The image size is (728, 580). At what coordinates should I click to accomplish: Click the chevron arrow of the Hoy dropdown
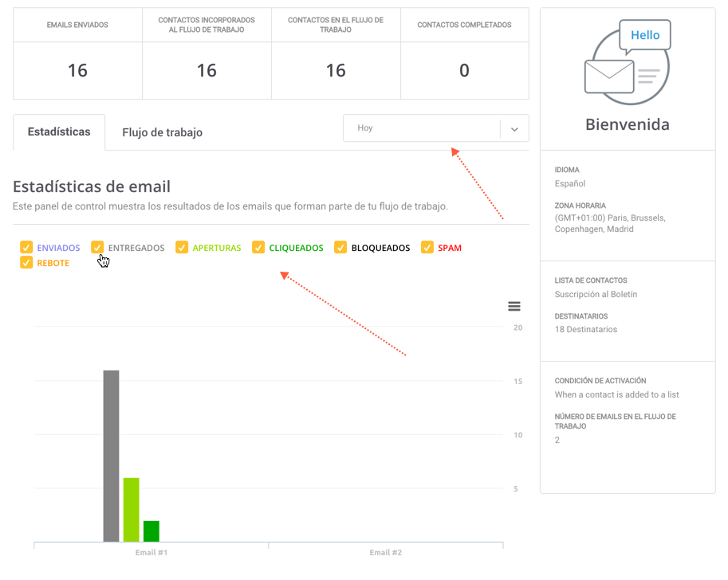514,129
